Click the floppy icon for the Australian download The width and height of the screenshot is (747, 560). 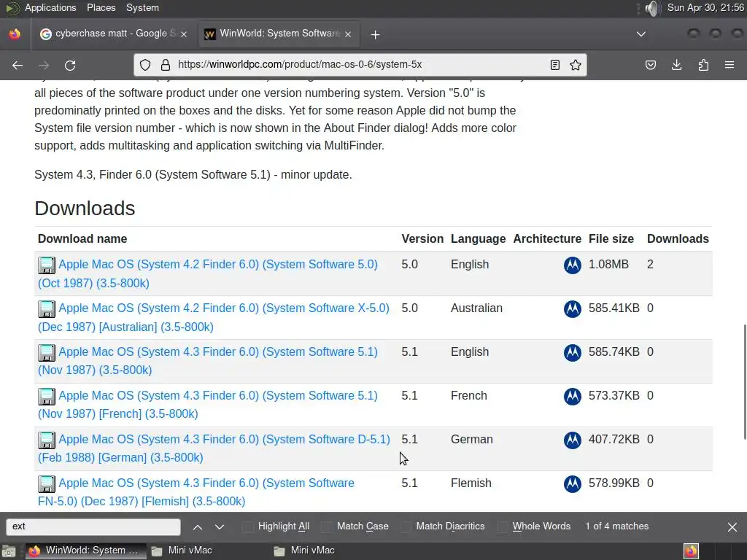(x=47, y=309)
